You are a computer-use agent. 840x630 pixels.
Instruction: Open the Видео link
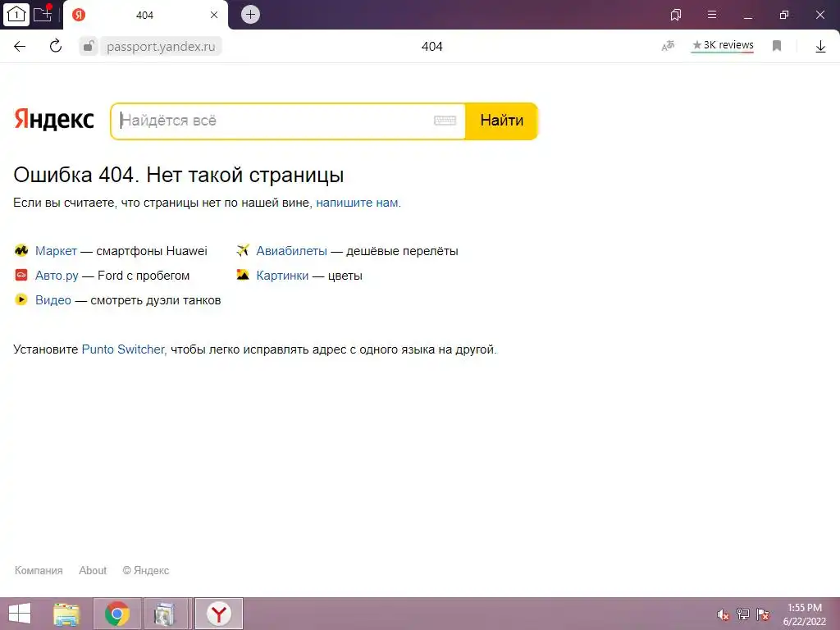click(53, 300)
